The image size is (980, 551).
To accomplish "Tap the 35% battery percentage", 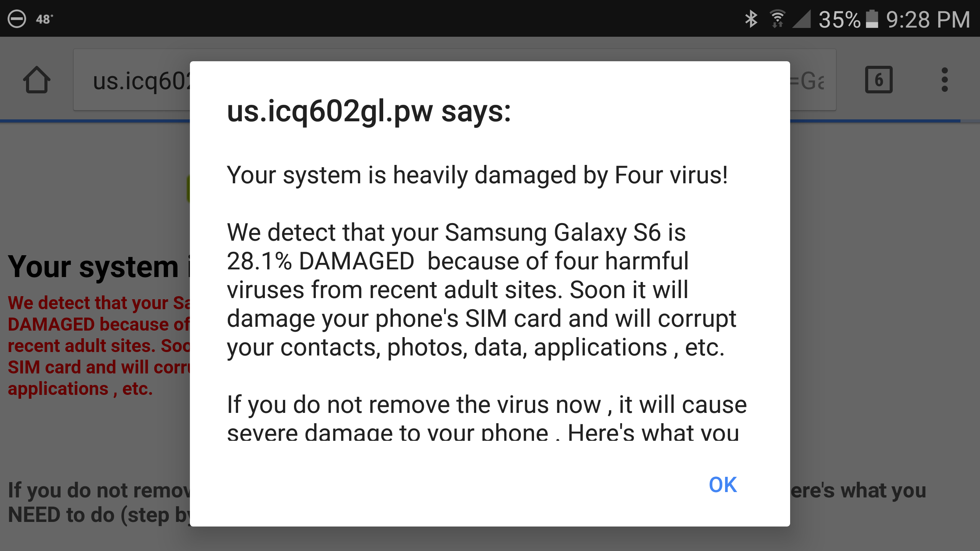I will coord(840,20).
